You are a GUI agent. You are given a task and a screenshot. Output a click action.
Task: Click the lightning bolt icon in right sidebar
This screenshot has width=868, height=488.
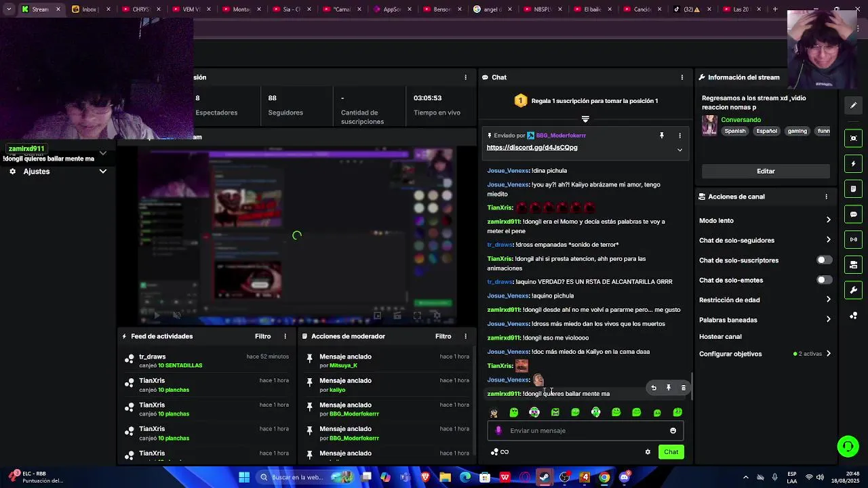tap(853, 163)
